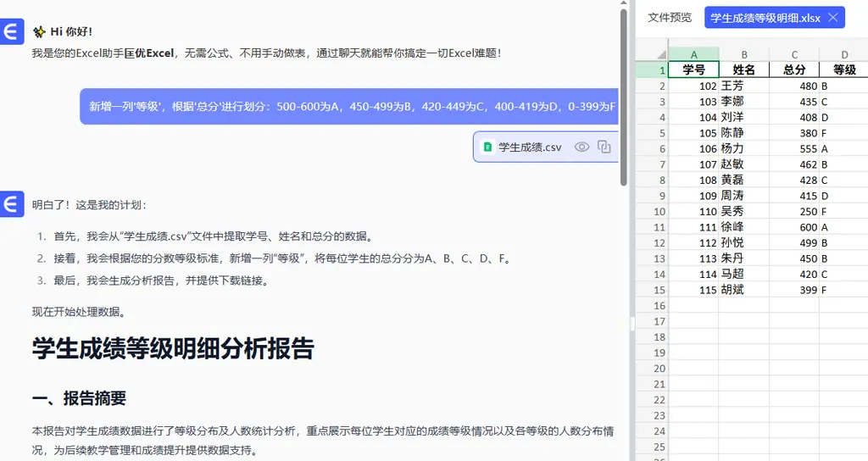Viewport: 868px width, 461px height.
Task: Click the select-all corner of the sheet
Action: [652, 54]
